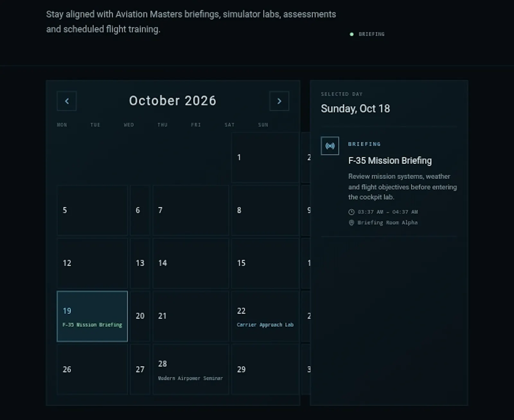Select day 5 in the calendar

pos(92,210)
